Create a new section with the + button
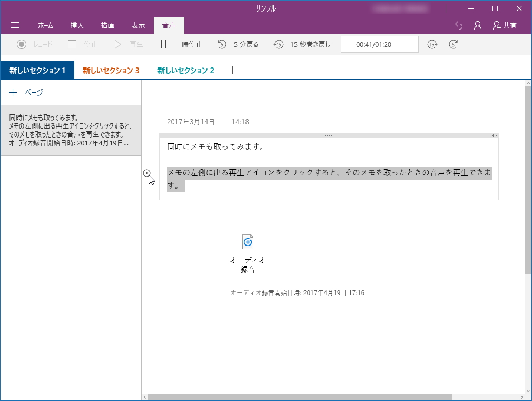Viewport: 532px width, 401px height. click(x=232, y=69)
